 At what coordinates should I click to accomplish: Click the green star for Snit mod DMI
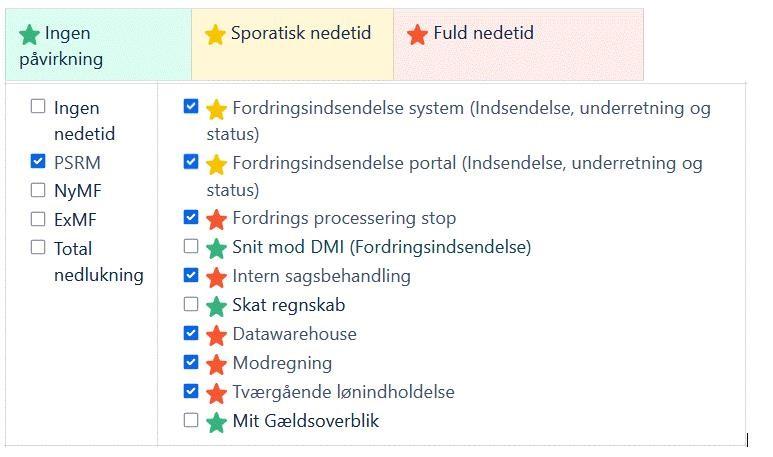[216, 248]
